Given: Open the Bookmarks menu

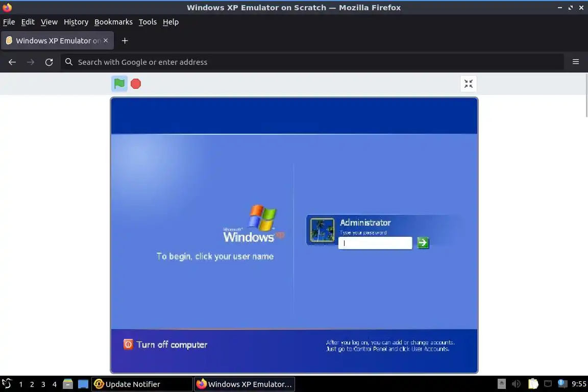Looking at the screenshot, I should pos(113,22).
